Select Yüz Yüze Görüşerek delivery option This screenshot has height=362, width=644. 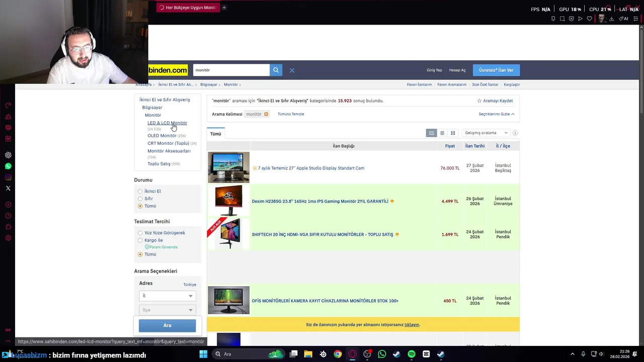(x=140, y=233)
